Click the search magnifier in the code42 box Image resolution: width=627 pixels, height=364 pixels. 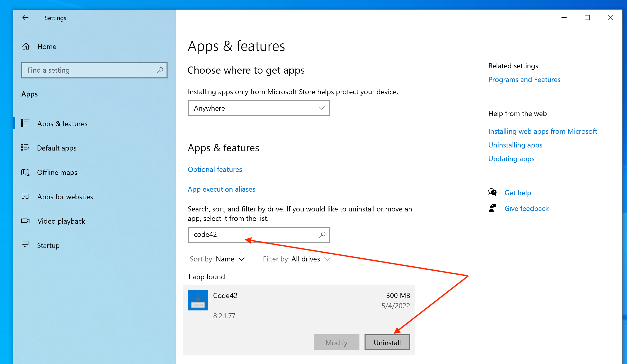tap(322, 235)
